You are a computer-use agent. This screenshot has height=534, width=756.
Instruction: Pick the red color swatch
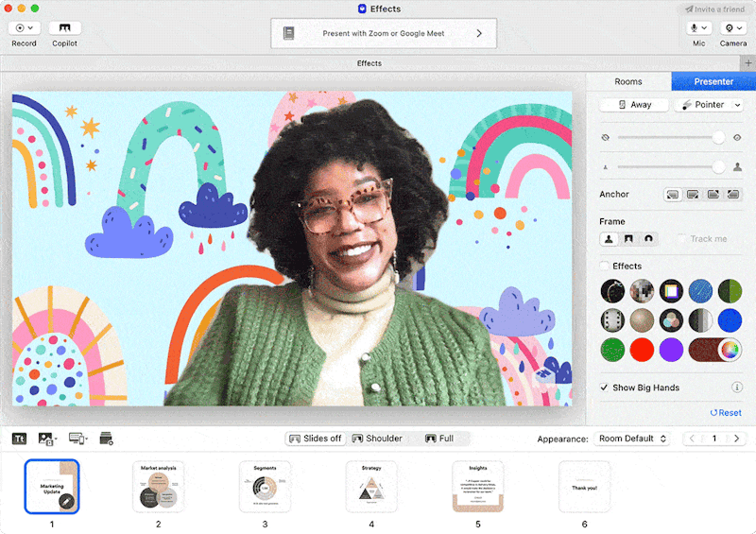pos(642,350)
